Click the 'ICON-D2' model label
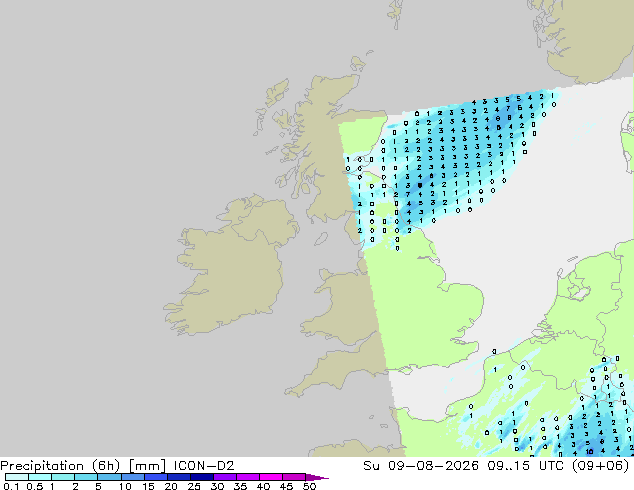This screenshot has width=634, height=490. pos(204,466)
